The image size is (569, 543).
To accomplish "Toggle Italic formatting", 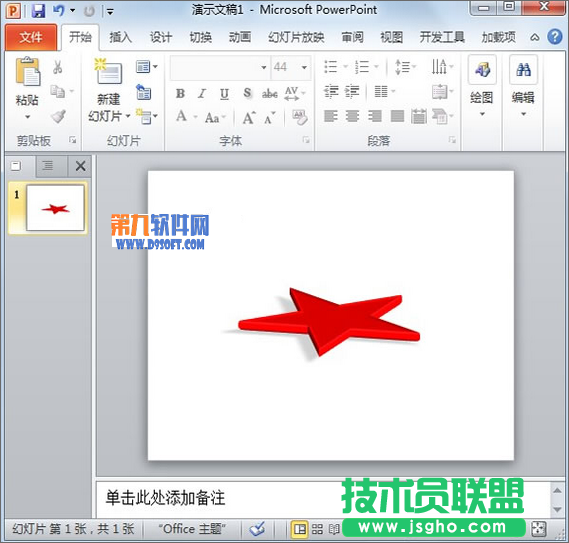I will point(202,94).
